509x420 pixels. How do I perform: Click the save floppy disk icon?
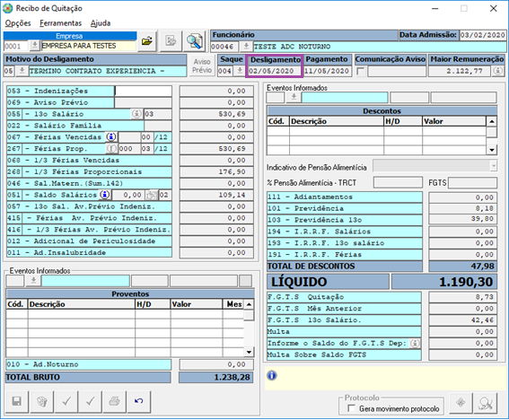tap(16, 401)
